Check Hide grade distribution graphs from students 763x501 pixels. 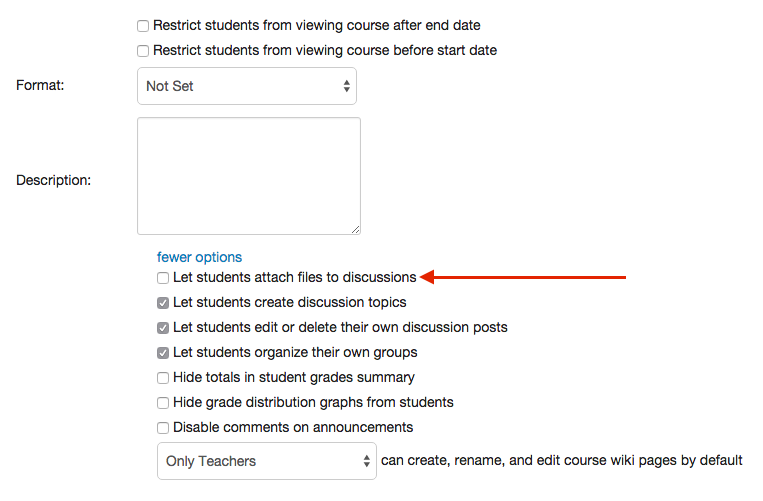[x=163, y=403]
